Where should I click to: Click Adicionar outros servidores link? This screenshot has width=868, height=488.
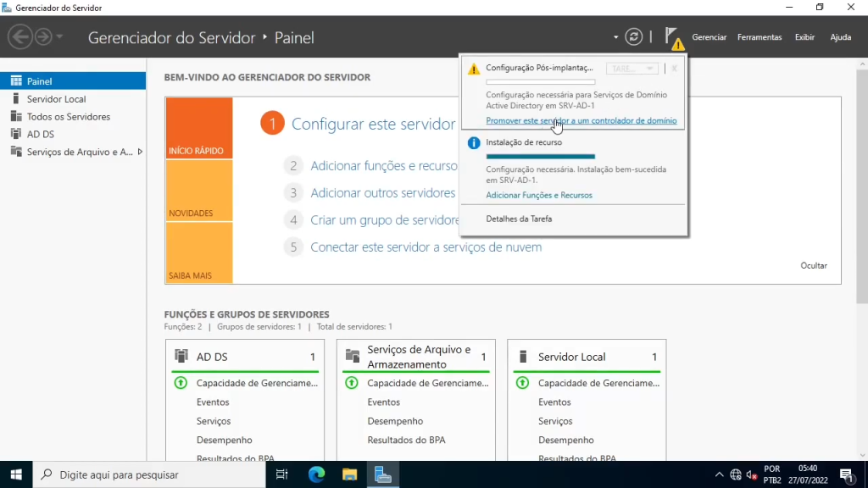coord(382,192)
